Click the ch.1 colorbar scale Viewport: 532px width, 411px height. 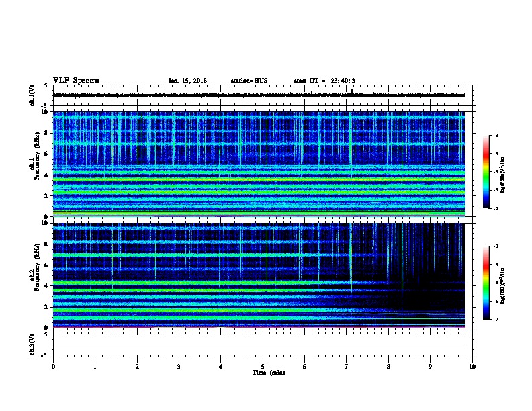click(486, 172)
